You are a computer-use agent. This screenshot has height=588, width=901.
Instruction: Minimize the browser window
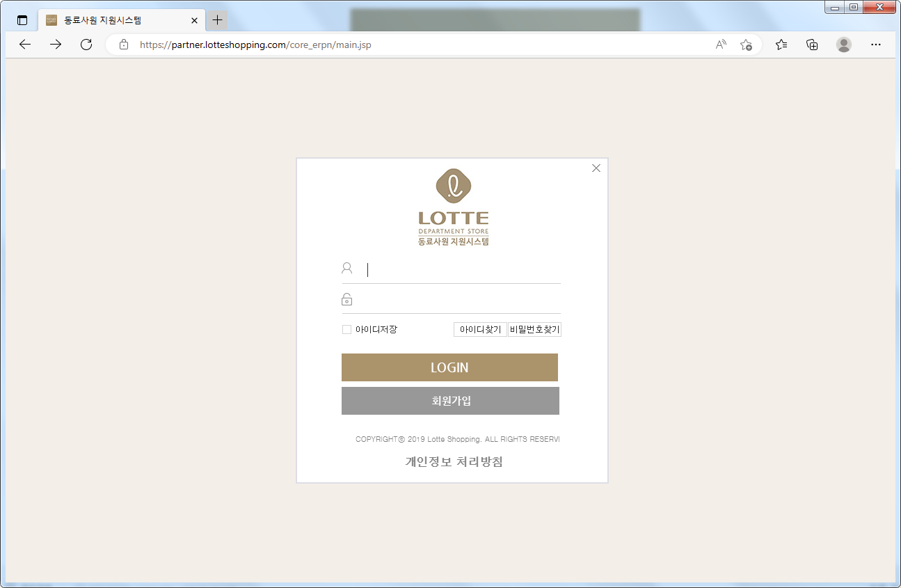[x=835, y=7]
